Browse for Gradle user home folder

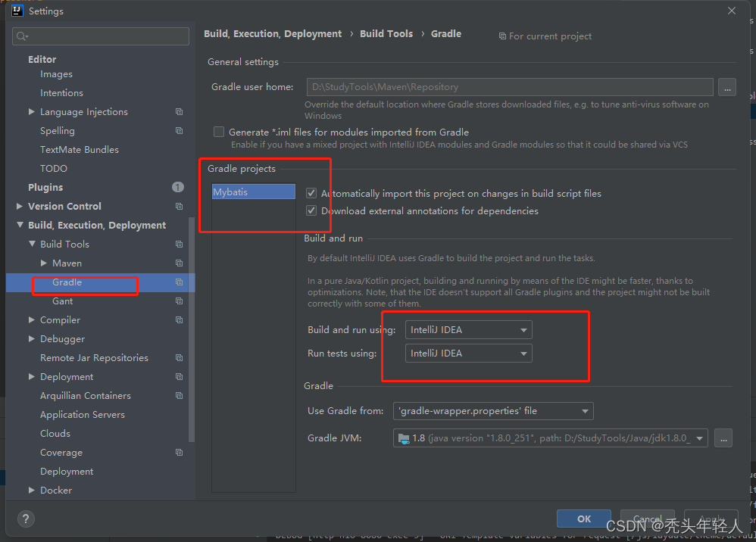(726, 87)
